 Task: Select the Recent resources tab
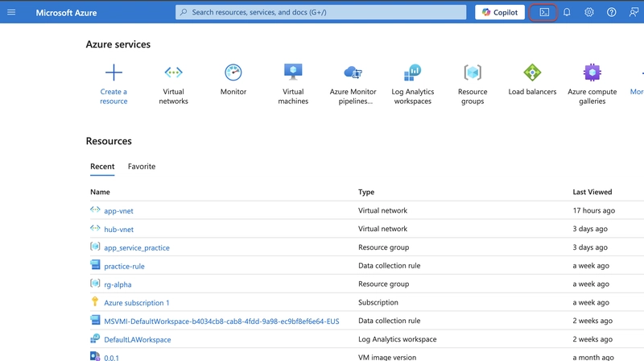tap(102, 167)
